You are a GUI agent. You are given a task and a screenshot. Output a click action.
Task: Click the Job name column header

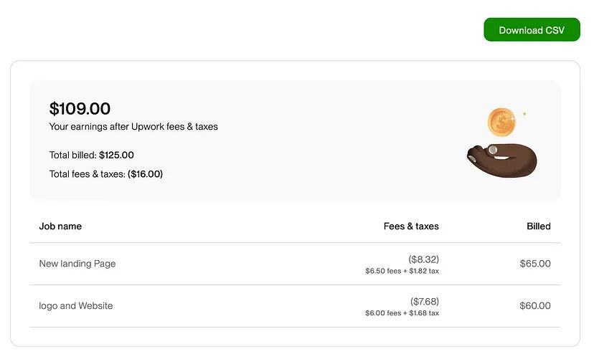(60, 226)
